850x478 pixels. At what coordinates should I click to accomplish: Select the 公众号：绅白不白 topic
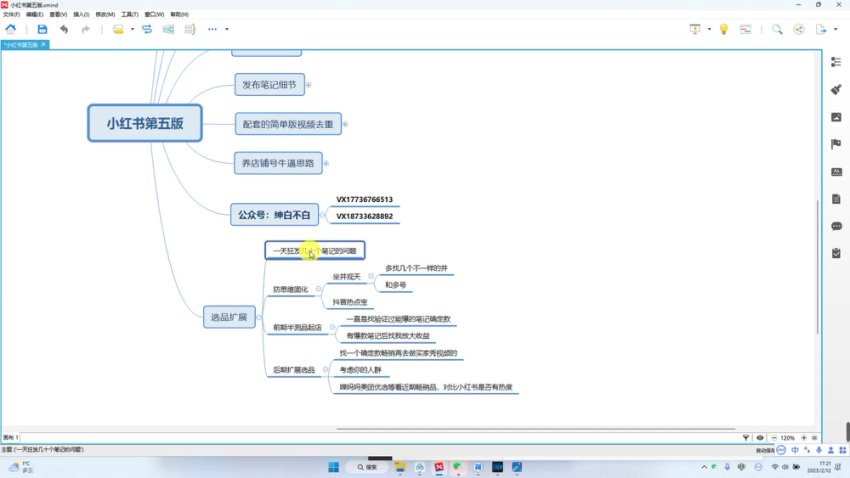point(274,215)
